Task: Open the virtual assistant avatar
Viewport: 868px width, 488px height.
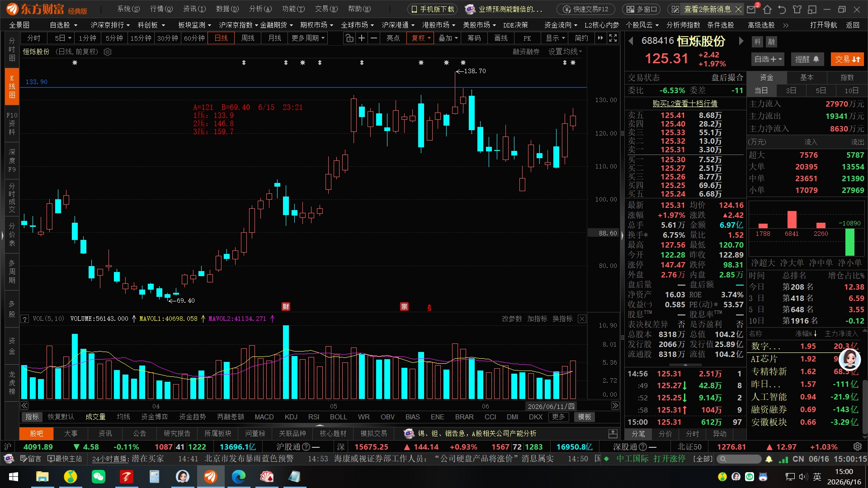Action: pyautogui.click(x=849, y=360)
